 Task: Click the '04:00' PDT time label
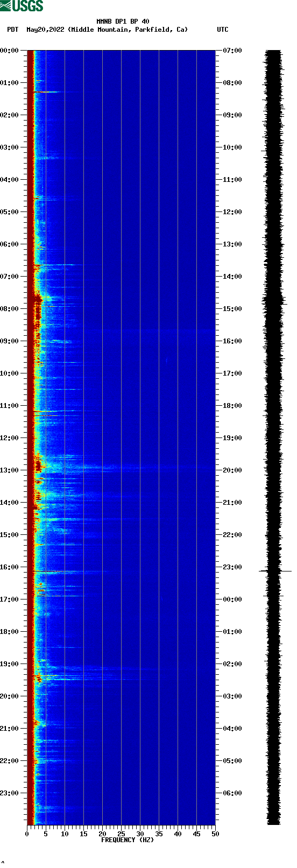pos(10,180)
